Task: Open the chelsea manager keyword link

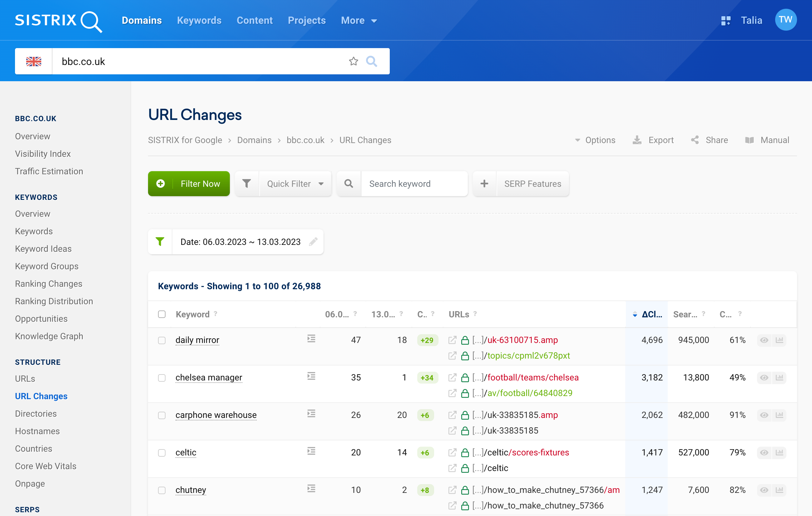Action: pos(209,377)
